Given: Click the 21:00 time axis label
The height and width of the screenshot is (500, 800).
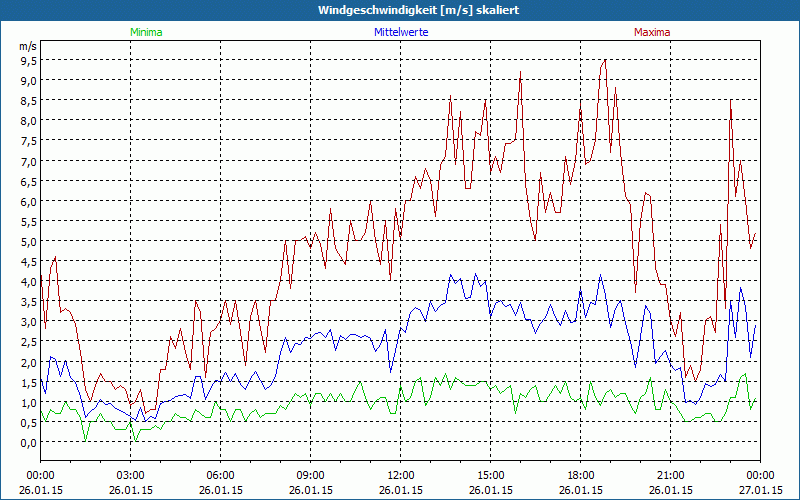Looking at the screenshot, I should tap(670, 476).
